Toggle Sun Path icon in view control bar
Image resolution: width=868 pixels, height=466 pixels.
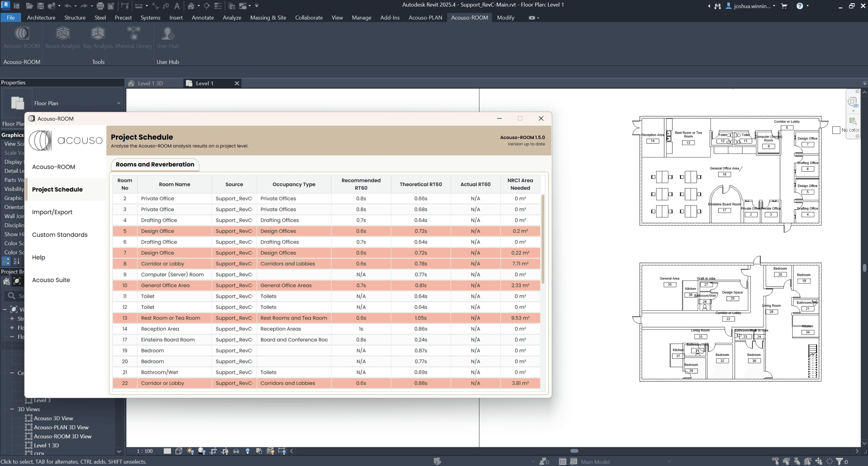click(190, 451)
